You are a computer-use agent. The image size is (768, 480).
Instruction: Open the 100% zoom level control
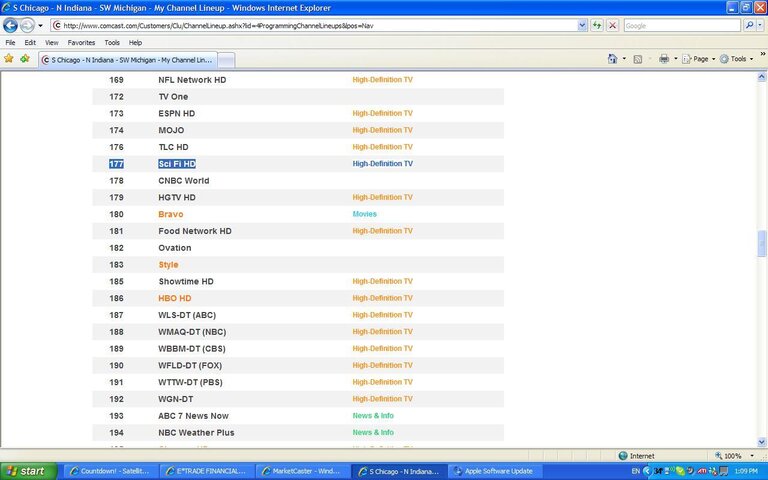[x=733, y=456]
